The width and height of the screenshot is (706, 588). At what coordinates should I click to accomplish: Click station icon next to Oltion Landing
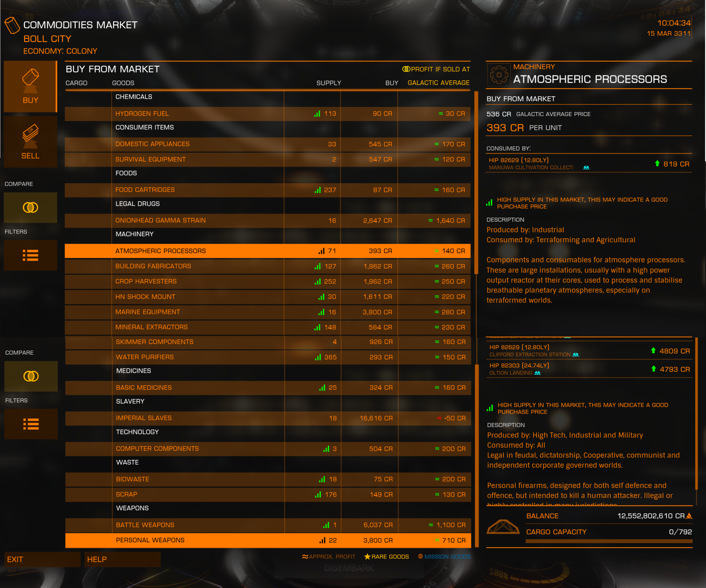point(537,373)
